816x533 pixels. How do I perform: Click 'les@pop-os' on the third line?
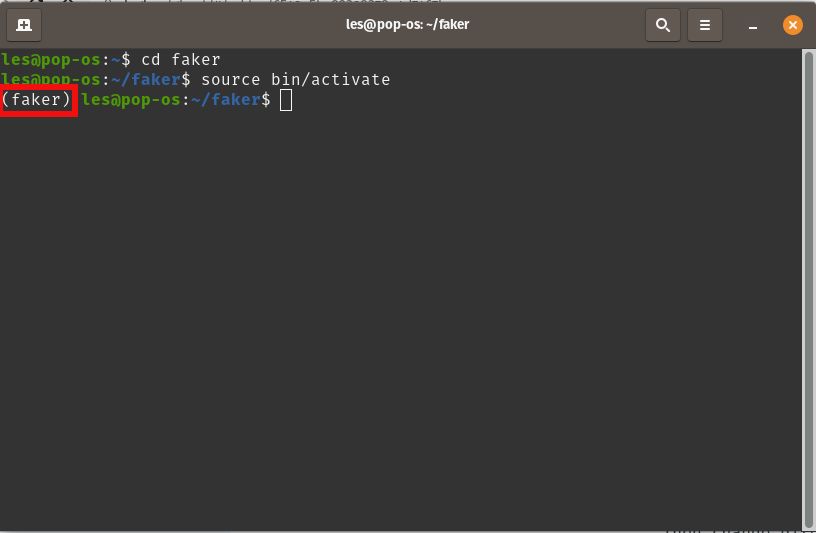[x=131, y=100]
